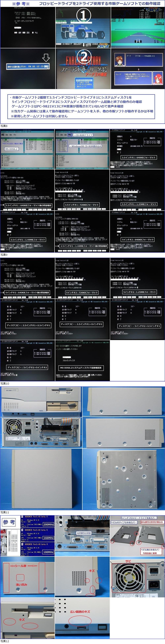Click the racing game track view photo
165x644 pixels.
click(x=138, y=27)
